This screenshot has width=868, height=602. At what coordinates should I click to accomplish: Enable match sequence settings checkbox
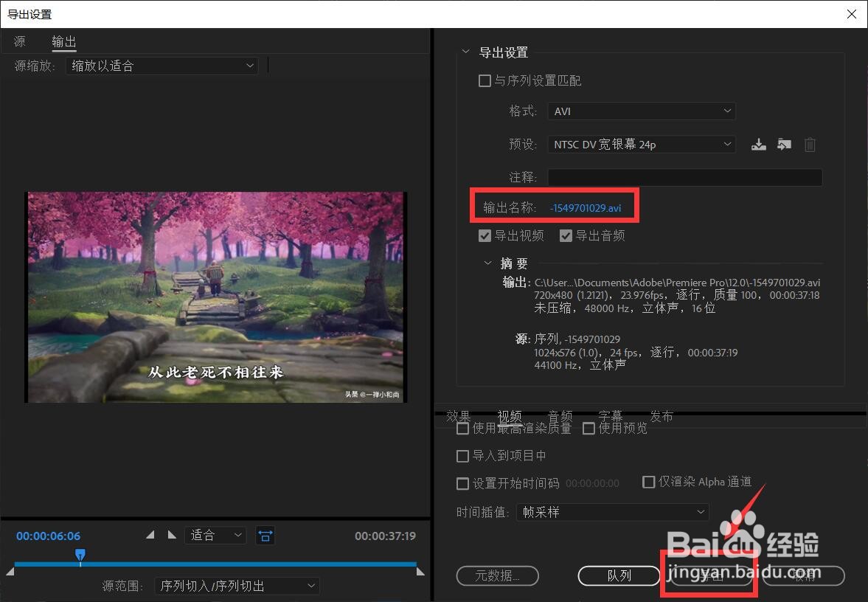(485, 81)
